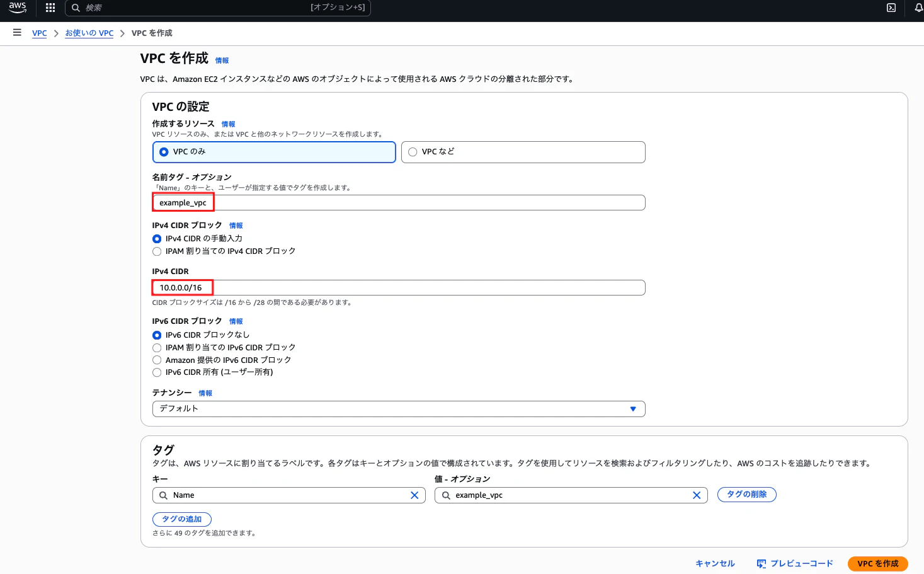This screenshot has width=924, height=574.
Task: Click the キャンセル button
Action: 715,564
